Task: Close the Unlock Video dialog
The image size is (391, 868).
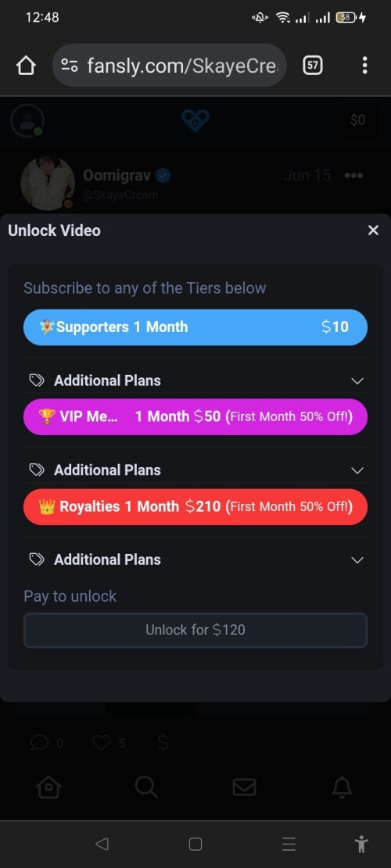Action: tap(373, 230)
